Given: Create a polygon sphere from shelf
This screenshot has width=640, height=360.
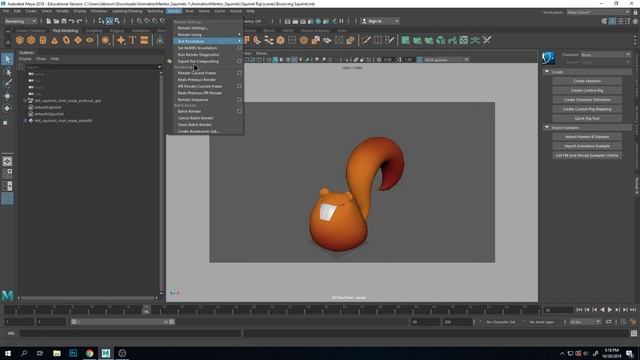Looking at the screenshot, I should pos(20,40).
